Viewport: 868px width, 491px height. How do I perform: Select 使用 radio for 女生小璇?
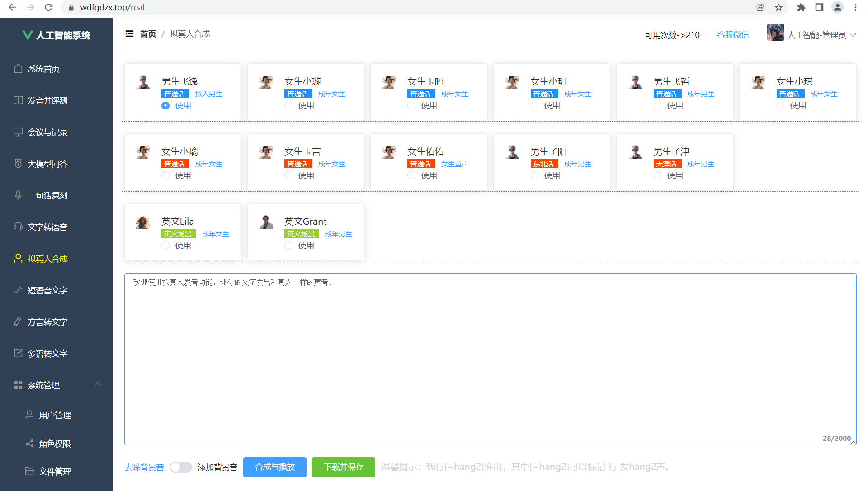288,105
